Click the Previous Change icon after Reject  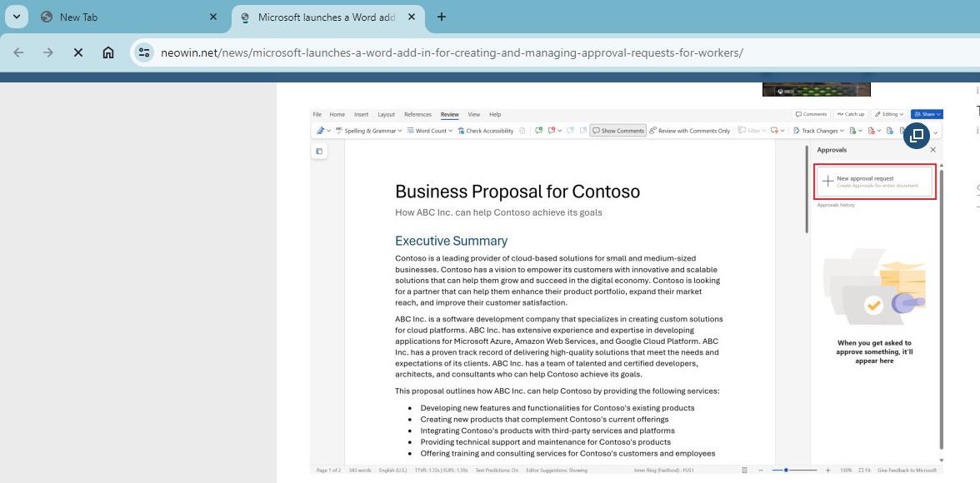(890, 131)
